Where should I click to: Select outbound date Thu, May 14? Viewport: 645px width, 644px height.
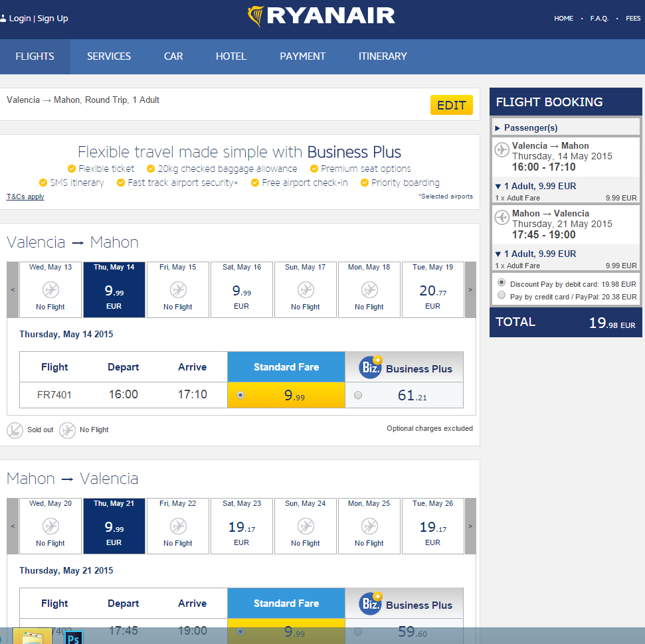click(x=114, y=289)
